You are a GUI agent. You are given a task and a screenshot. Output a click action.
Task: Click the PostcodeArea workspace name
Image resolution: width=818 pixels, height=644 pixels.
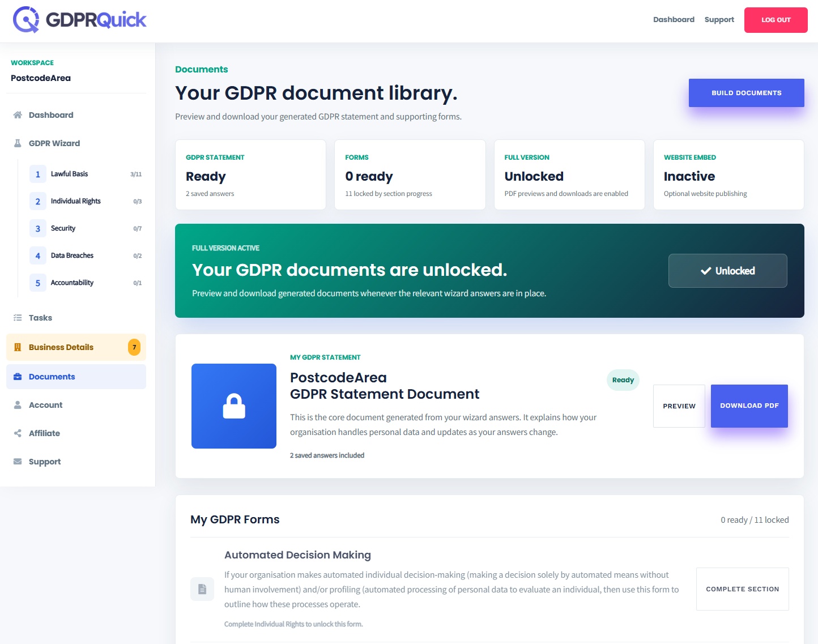tap(41, 78)
